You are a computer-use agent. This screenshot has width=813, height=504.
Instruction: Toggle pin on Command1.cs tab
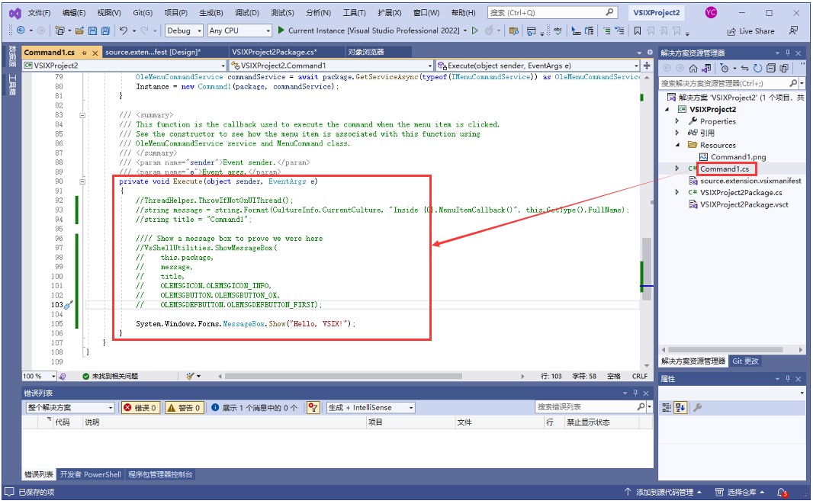(x=84, y=53)
